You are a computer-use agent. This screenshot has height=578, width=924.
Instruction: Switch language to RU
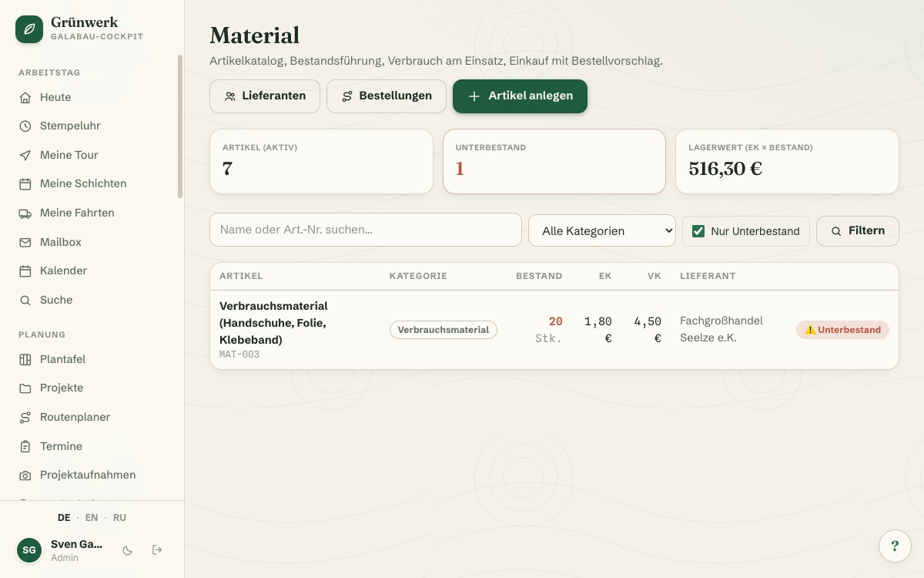pyautogui.click(x=119, y=518)
